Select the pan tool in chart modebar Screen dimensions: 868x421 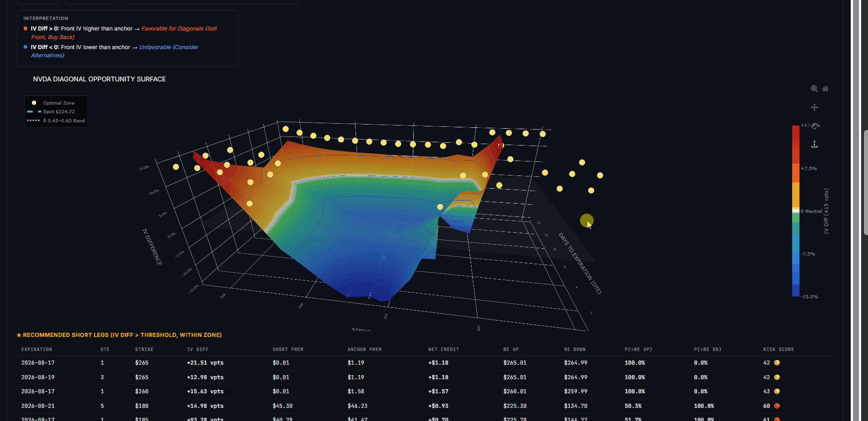814,107
